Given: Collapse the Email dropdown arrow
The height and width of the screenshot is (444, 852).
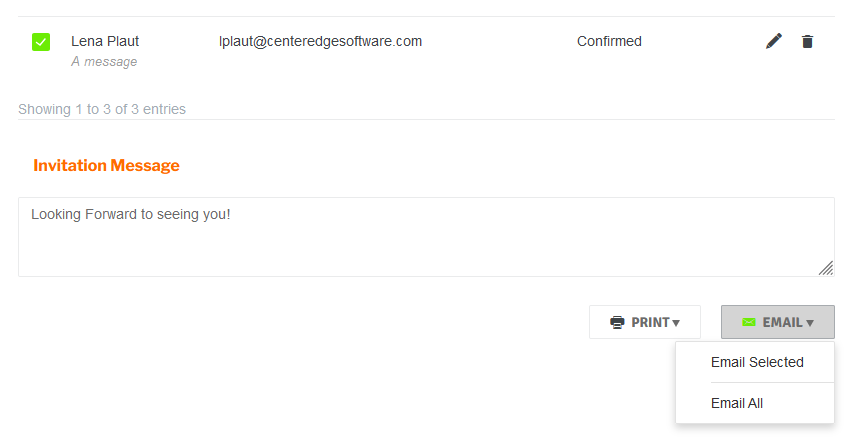Looking at the screenshot, I should pos(810,323).
